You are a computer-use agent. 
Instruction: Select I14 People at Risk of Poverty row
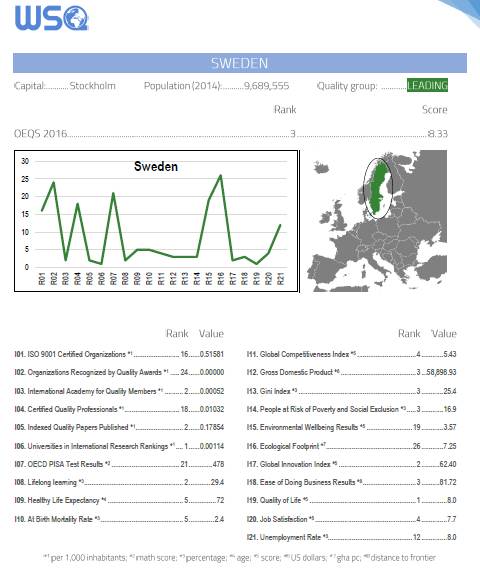pos(351,409)
